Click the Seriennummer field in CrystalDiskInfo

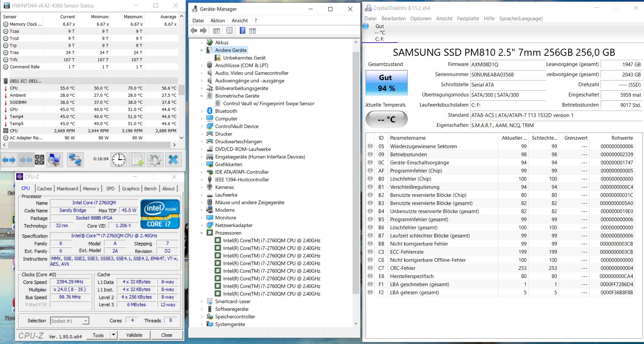(x=508, y=74)
